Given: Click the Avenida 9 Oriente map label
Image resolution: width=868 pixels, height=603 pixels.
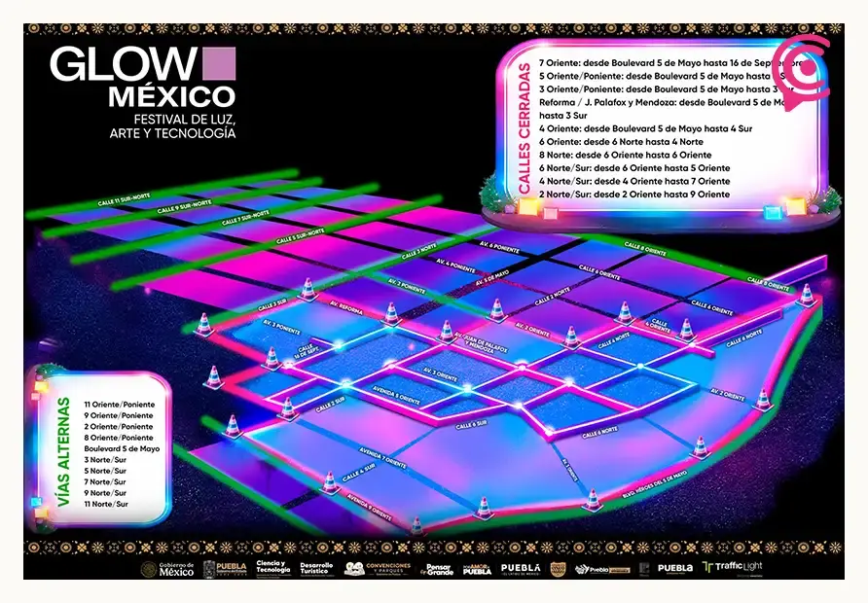Looking at the screenshot, I should [369, 507].
